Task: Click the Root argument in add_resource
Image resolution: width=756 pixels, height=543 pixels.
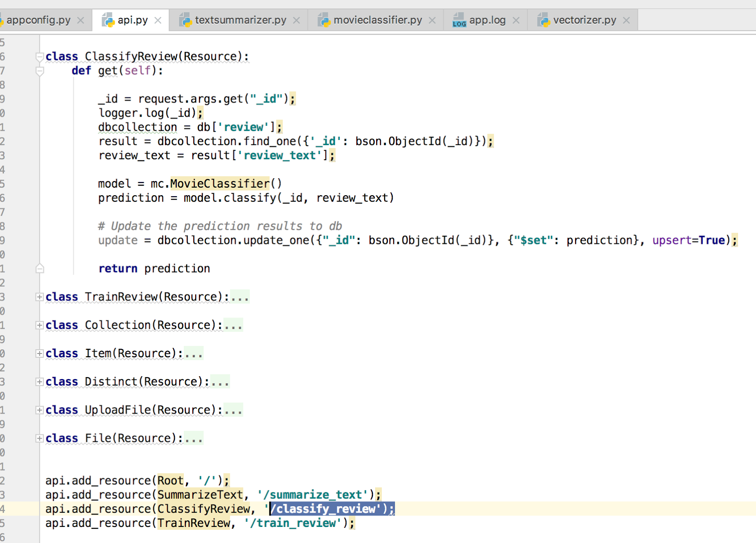Action: (x=170, y=481)
